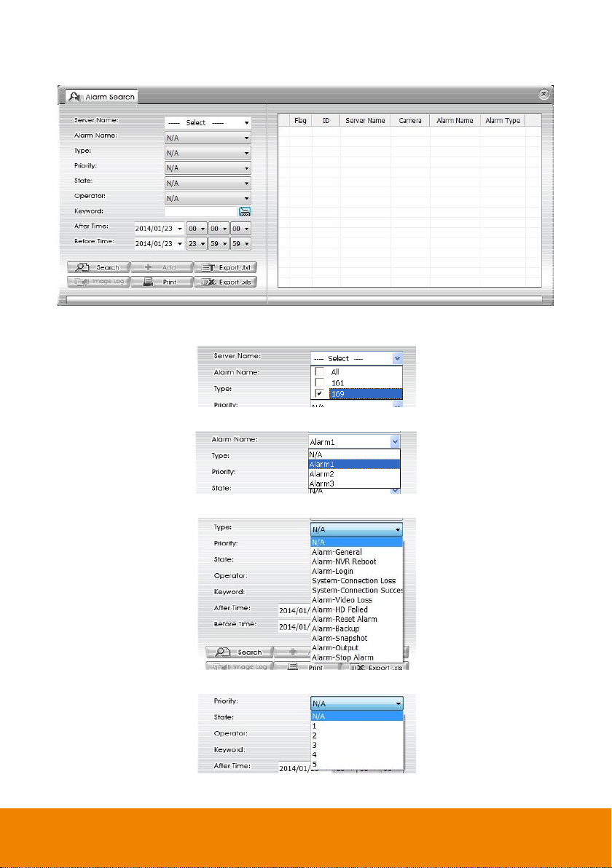612x868 pixels.
Task: Choose Alarm-Stop Alarm from Type list
Action: pos(357,657)
